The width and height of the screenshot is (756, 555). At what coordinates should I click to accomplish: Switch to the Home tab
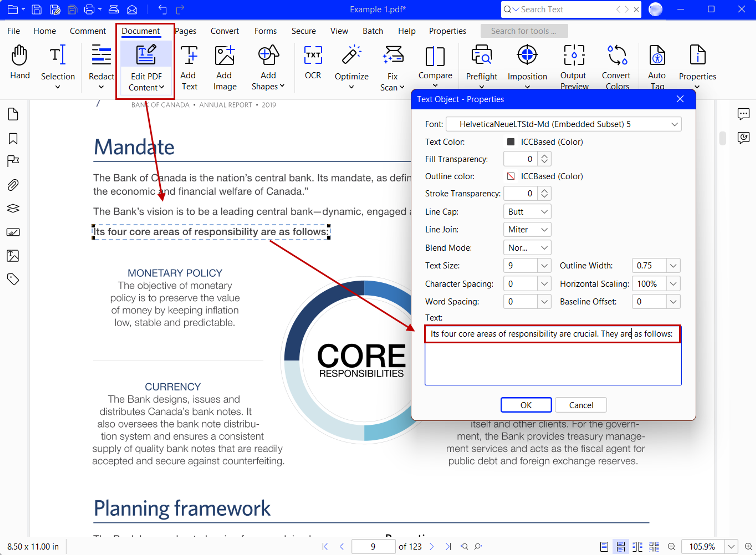(45, 31)
